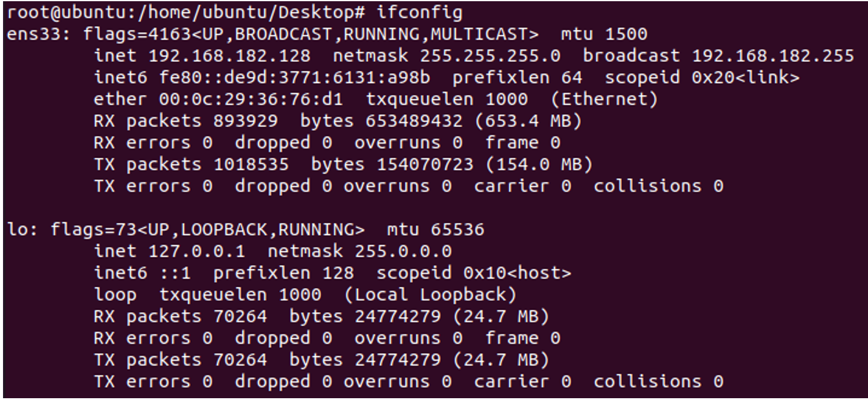
Task: Click the netmask 255.255.255.0 value
Action: pyautogui.click(x=490, y=56)
